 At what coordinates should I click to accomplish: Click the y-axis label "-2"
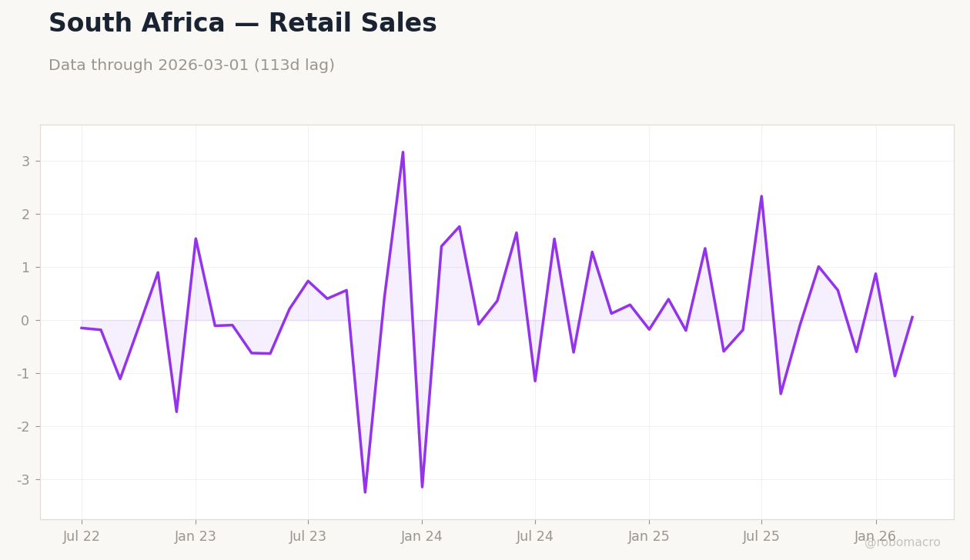coord(23,427)
